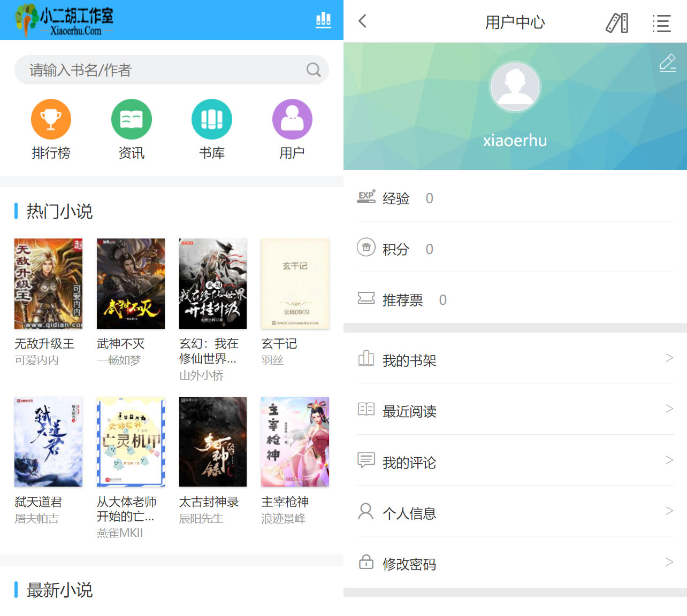Expand the 最近阅读 row arrow
This screenshot has height=616, width=687.
[x=669, y=409]
